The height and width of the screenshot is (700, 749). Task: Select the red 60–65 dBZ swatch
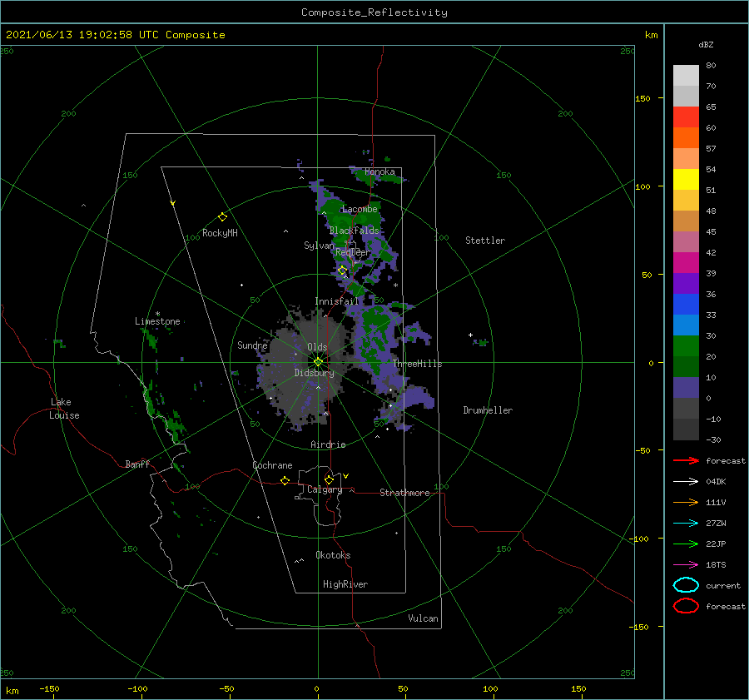[x=686, y=117]
